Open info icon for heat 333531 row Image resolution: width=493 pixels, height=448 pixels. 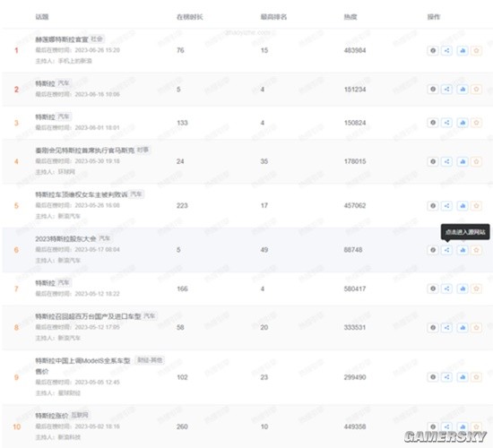tap(433, 327)
